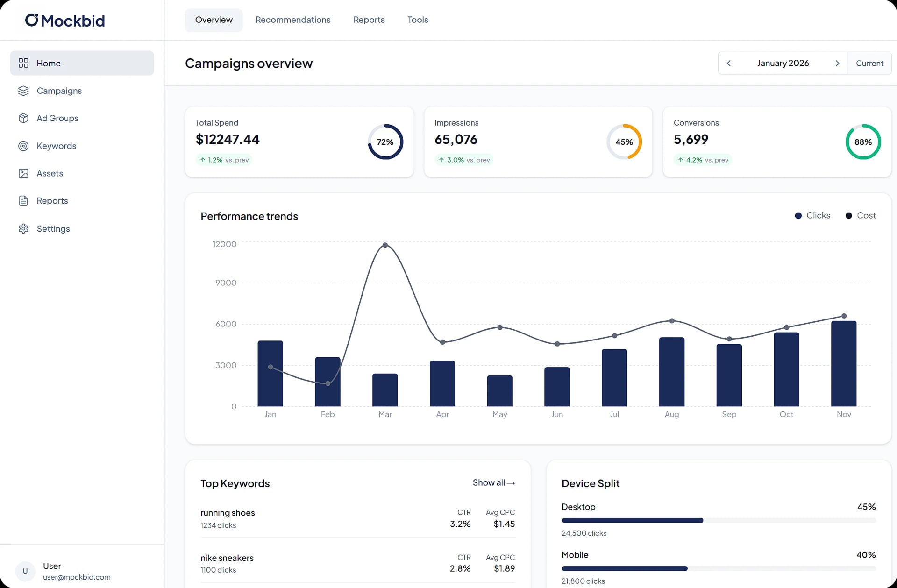Open the Reports tab in top bar

click(369, 20)
